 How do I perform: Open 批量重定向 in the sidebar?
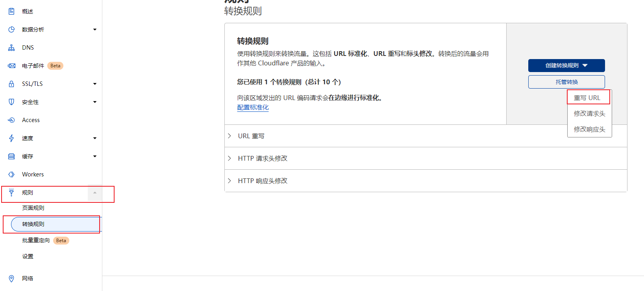tap(36, 240)
